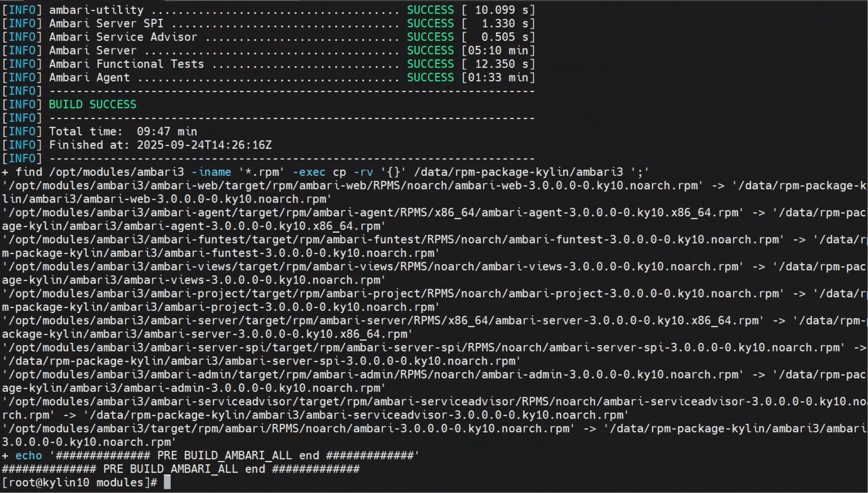This screenshot has width=868, height=493.
Task: Click the -exec option in the find command
Action: pos(308,172)
